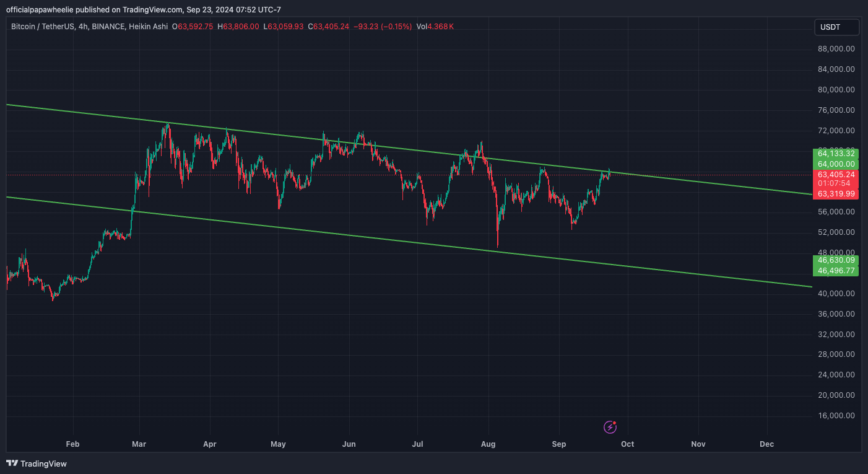
Task: Click the Jul label on time axis
Action: tap(417, 444)
